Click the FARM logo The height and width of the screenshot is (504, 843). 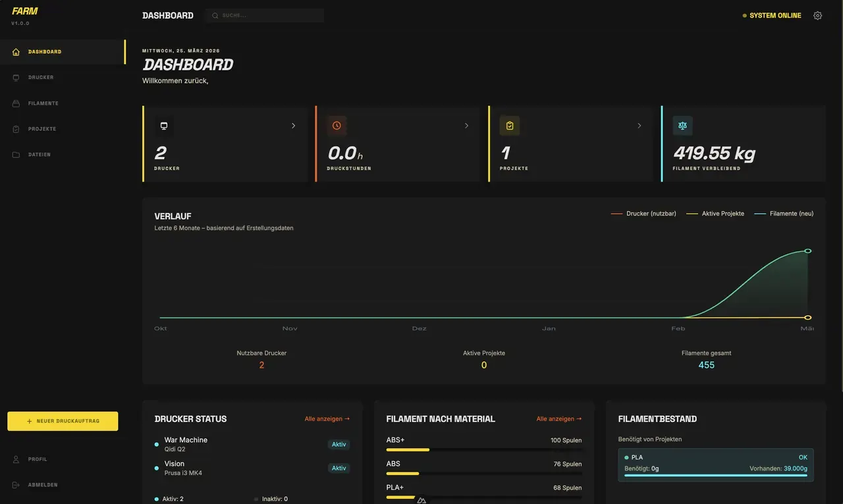25,11
